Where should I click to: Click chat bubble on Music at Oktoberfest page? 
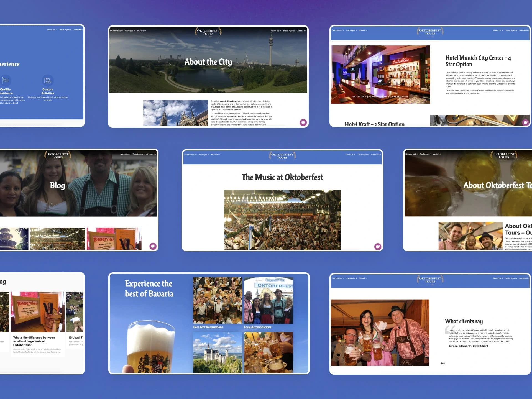378,246
